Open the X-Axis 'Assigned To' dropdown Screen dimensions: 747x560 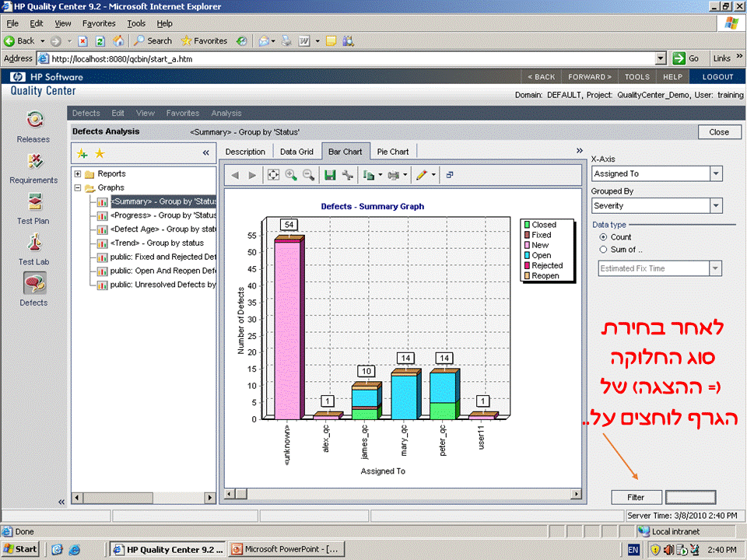click(716, 173)
